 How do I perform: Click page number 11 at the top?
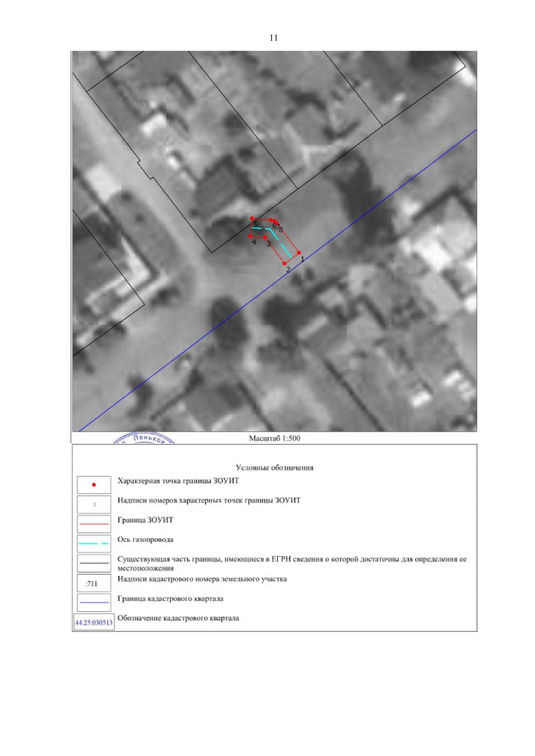(x=274, y=38)
